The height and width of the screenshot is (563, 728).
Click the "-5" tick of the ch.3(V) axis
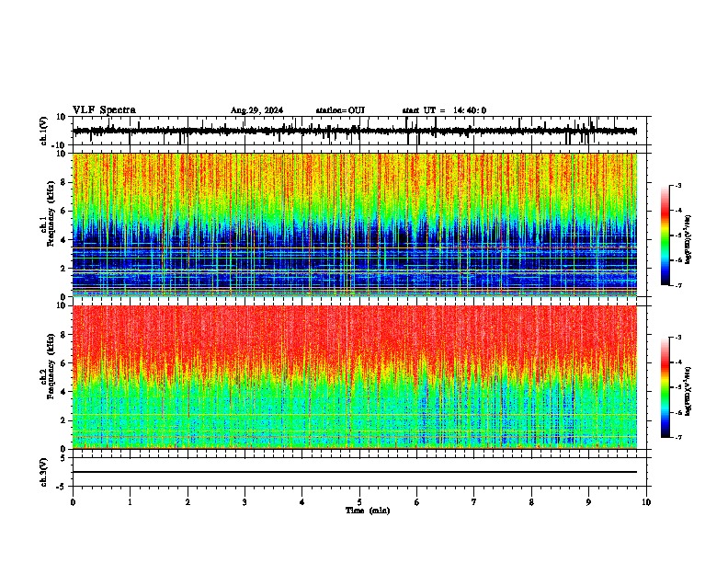point(63,487)
